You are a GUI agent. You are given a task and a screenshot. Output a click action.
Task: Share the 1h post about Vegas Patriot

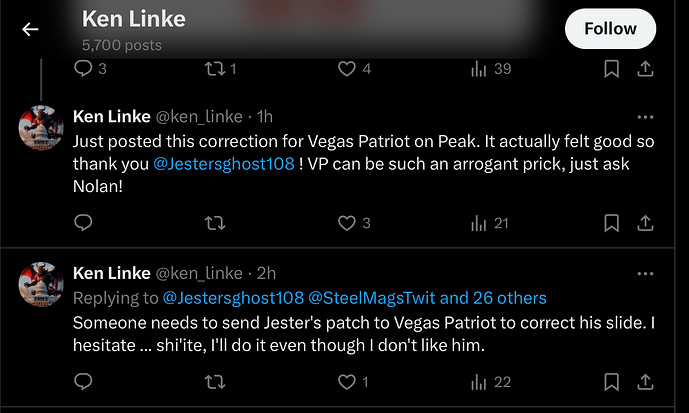click(x=645, y=223)
